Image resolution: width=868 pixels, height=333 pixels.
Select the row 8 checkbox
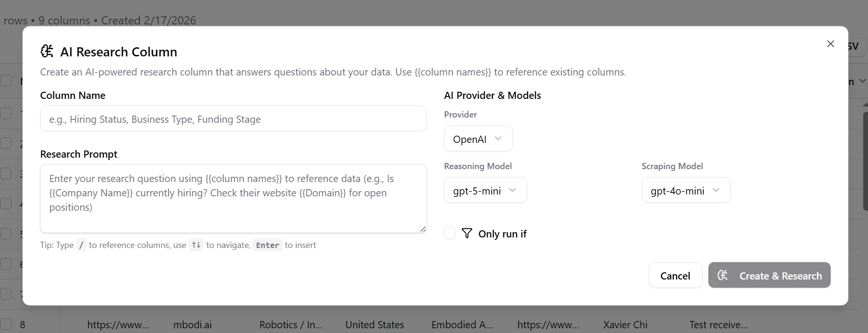click(x=6, y=324)
